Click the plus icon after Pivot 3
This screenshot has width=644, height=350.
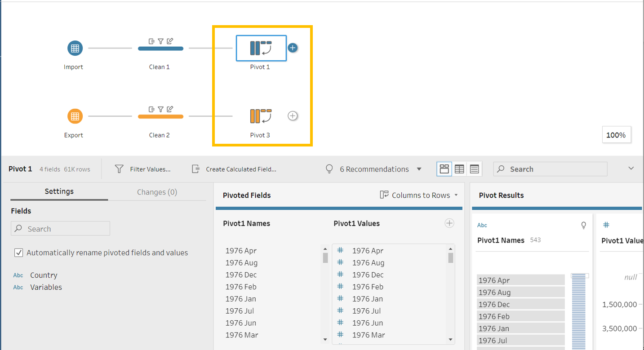point(293,116)
